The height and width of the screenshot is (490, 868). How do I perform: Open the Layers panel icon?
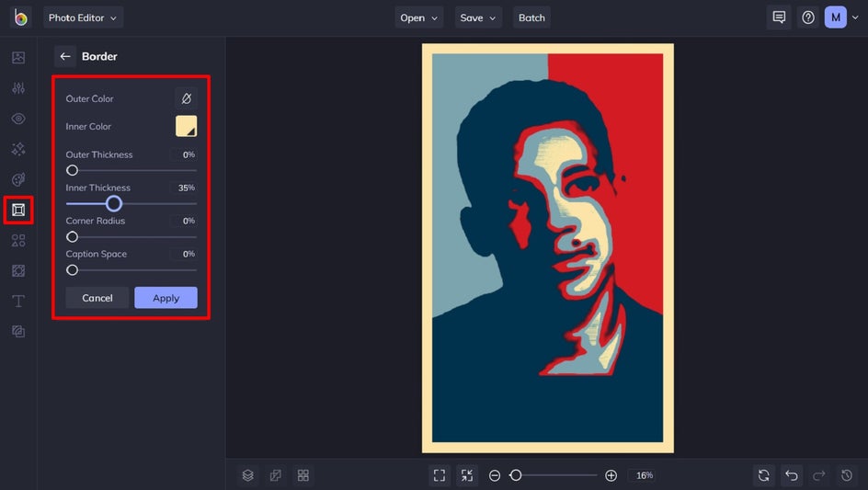click(248, 475)
